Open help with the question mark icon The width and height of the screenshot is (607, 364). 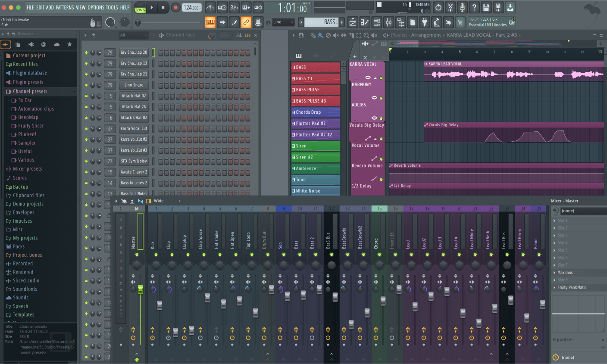click(x=474, y=7)
